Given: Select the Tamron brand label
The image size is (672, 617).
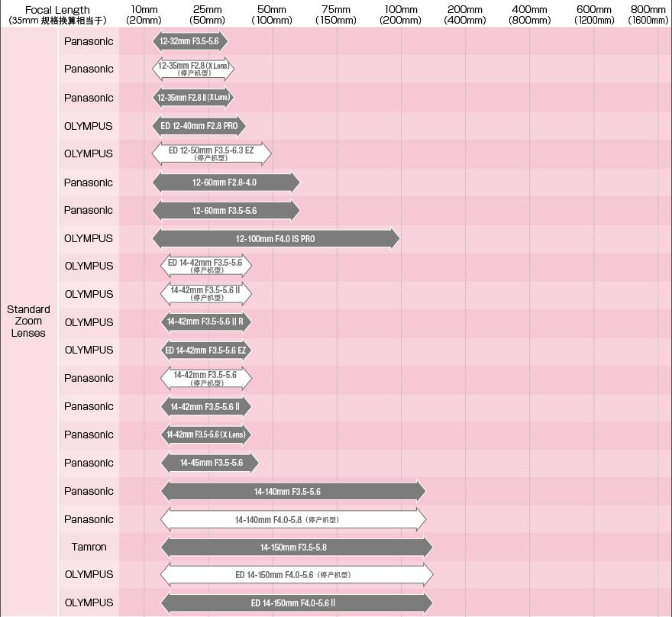Looking at the screenshot, I should tap(89, 548).
